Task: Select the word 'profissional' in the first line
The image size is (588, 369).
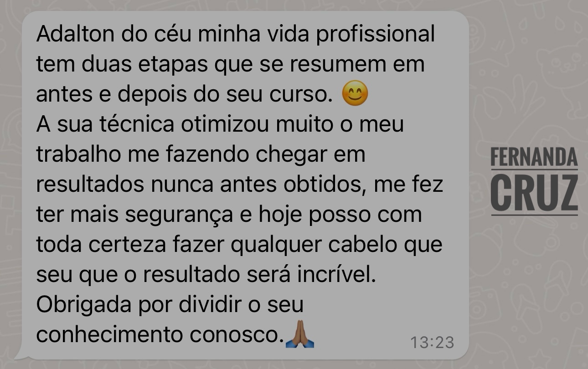Action: 375,34
